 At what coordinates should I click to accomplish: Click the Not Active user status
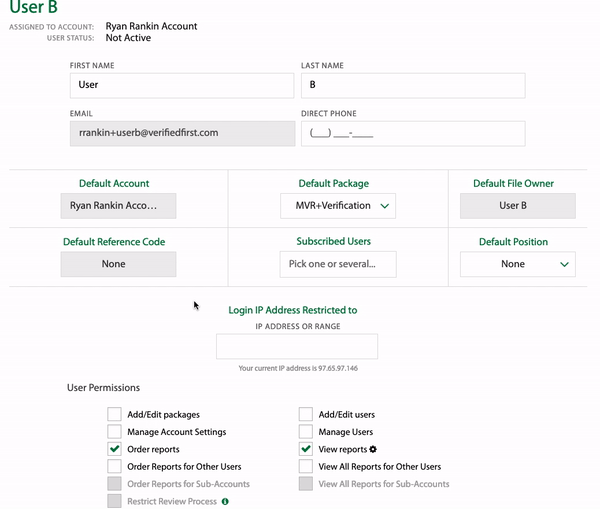[x=128, y=38]
